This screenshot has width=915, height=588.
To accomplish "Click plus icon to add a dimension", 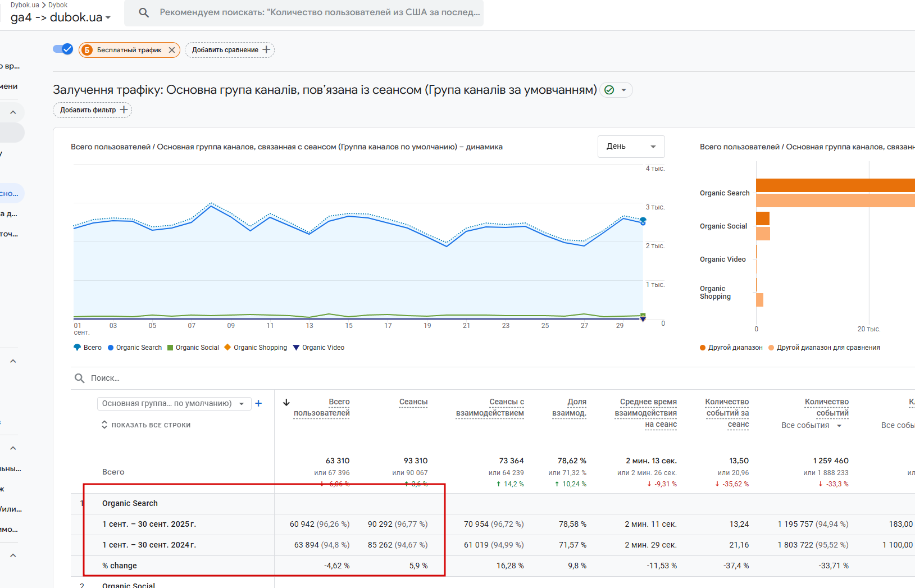I will (x=258, y=403).
